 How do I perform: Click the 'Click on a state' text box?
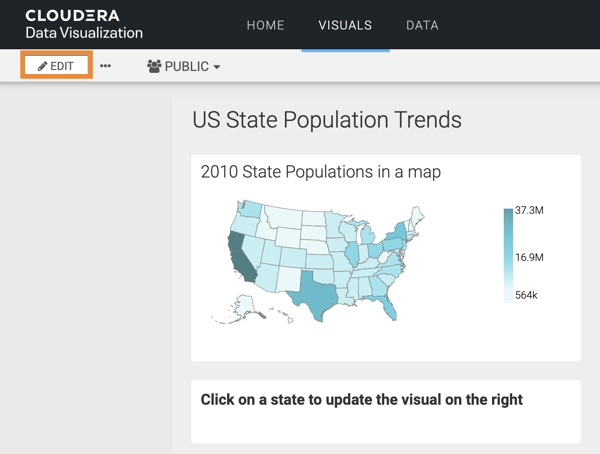362,399
